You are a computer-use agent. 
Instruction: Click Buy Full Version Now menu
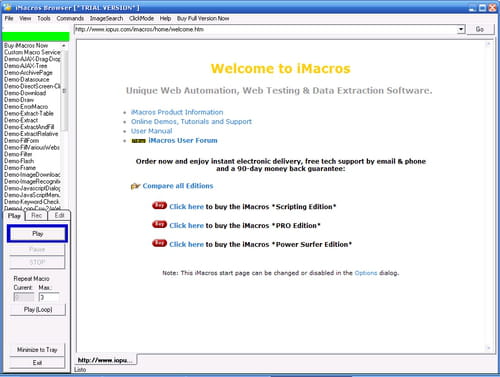pyautogui.click(x=203, y=18)
